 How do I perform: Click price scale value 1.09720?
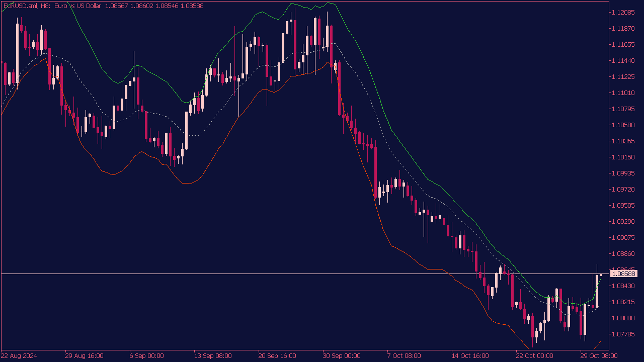(x=624, y=190)
